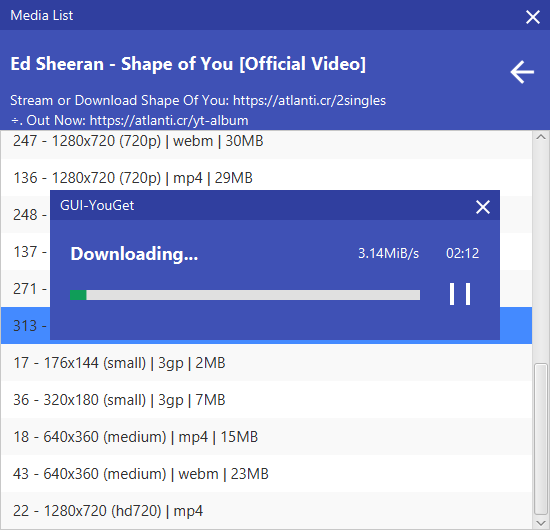Select 22 - 1280x720 hd720 mp4 format
The height and width of the screenshot is (530, 550).
click(266, 511)
